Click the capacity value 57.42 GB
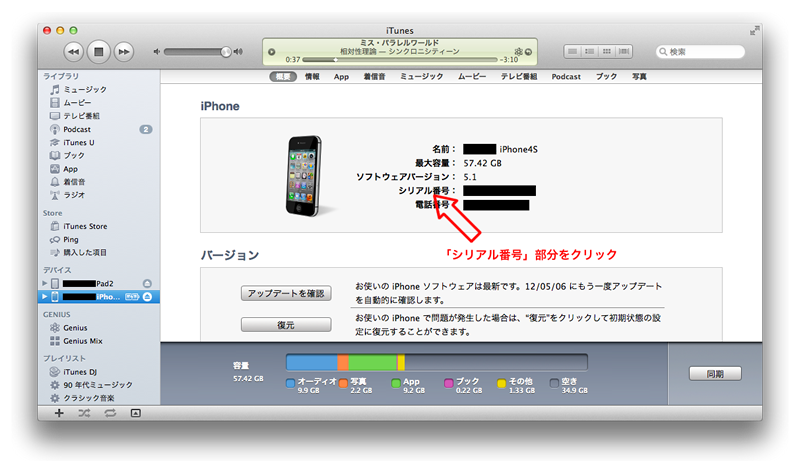 pyautogui.click(x=482, y=163)
